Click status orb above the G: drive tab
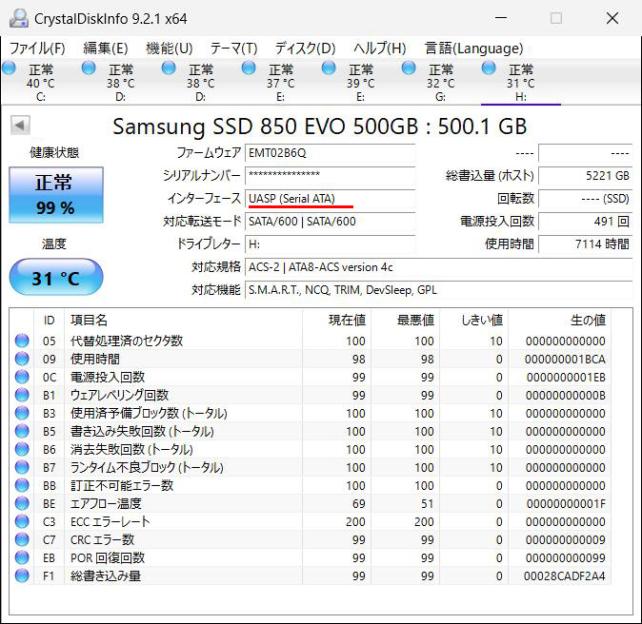Image resolution: width=642 pixels, height=624 pixels. point(408,68)
